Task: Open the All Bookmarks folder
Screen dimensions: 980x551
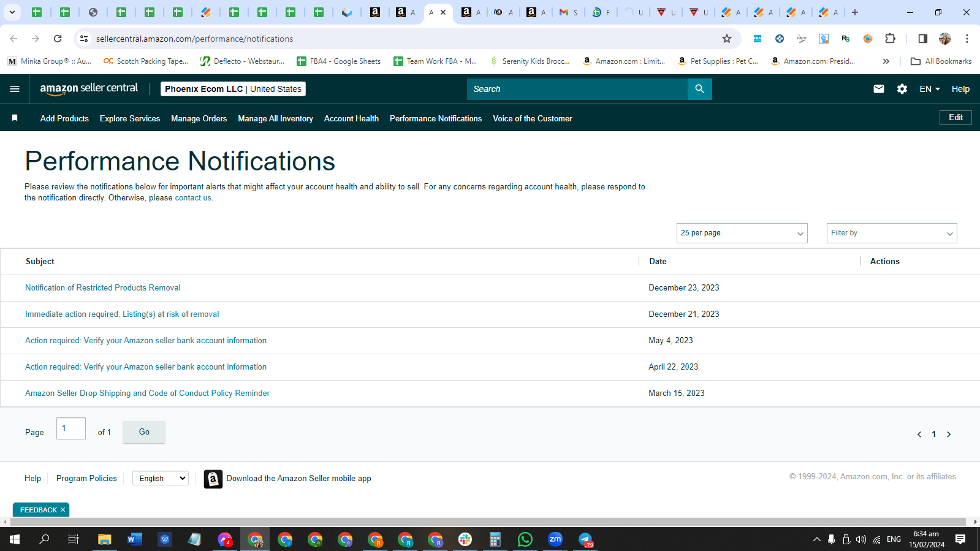Action: pyautogui.click(x=941, y=61)
